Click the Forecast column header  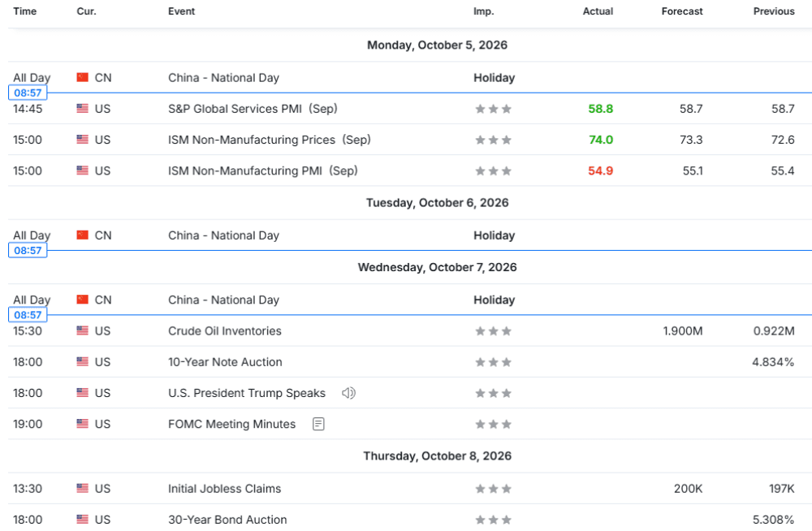pos(682,11)
